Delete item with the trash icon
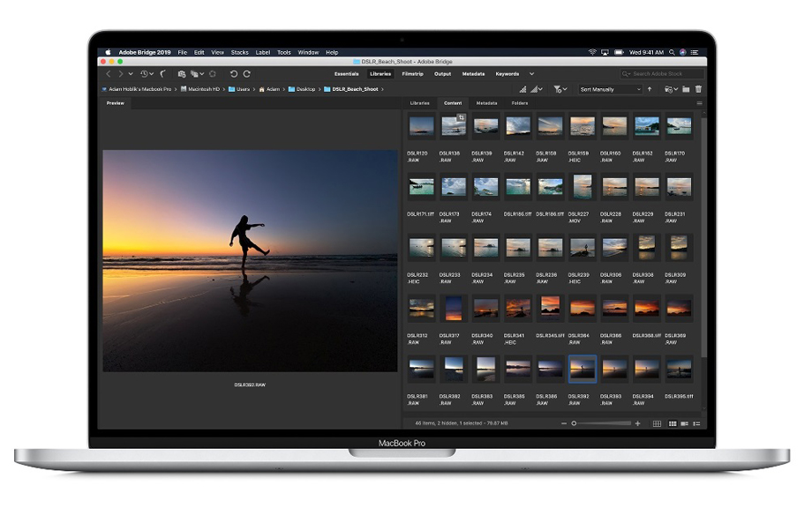812x508 pixels. coord(698,89)
